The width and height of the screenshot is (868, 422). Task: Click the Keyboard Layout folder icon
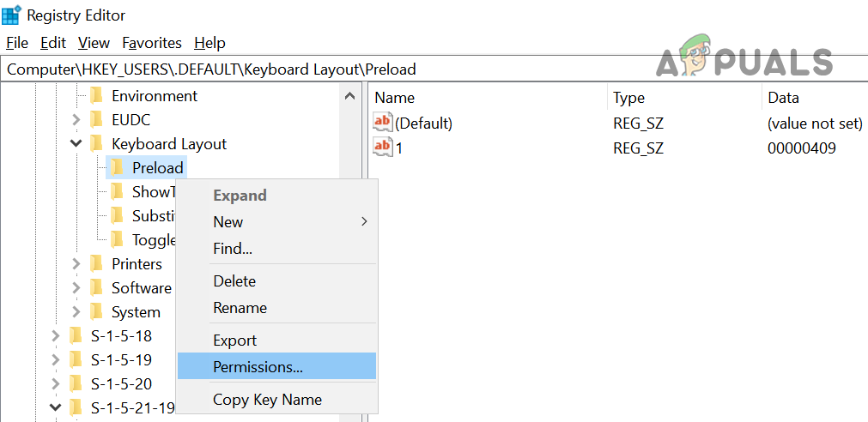tap(97, 144)
